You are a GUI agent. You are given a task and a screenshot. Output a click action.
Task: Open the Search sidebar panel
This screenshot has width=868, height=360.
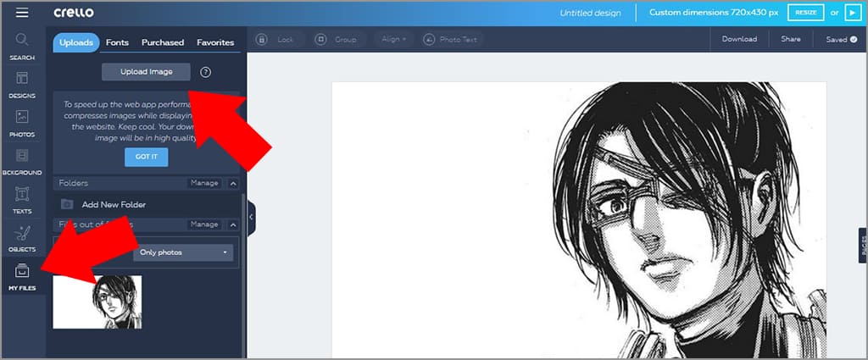point(22,47)
